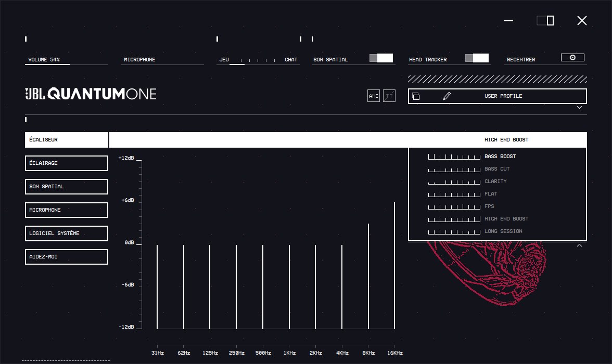Click the 1KHz equalizer band bar
This screenshot has width=612, height=364.
point(289,287)
